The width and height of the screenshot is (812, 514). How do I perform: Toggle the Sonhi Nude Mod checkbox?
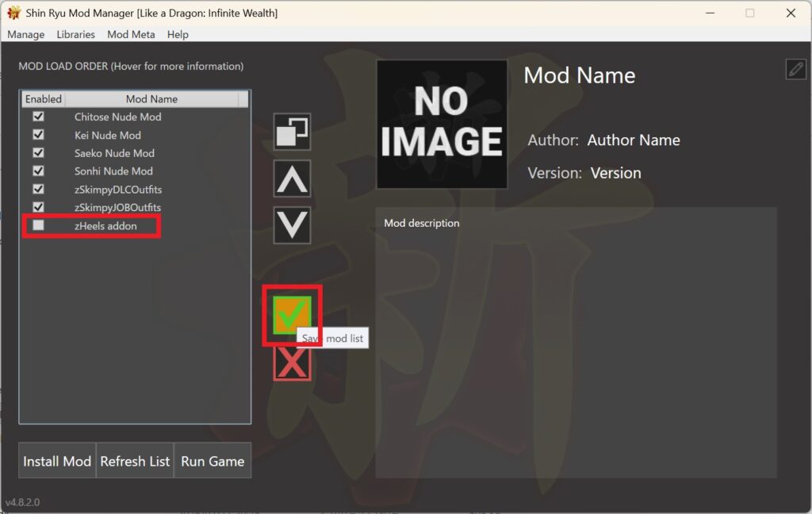point(38,171)
